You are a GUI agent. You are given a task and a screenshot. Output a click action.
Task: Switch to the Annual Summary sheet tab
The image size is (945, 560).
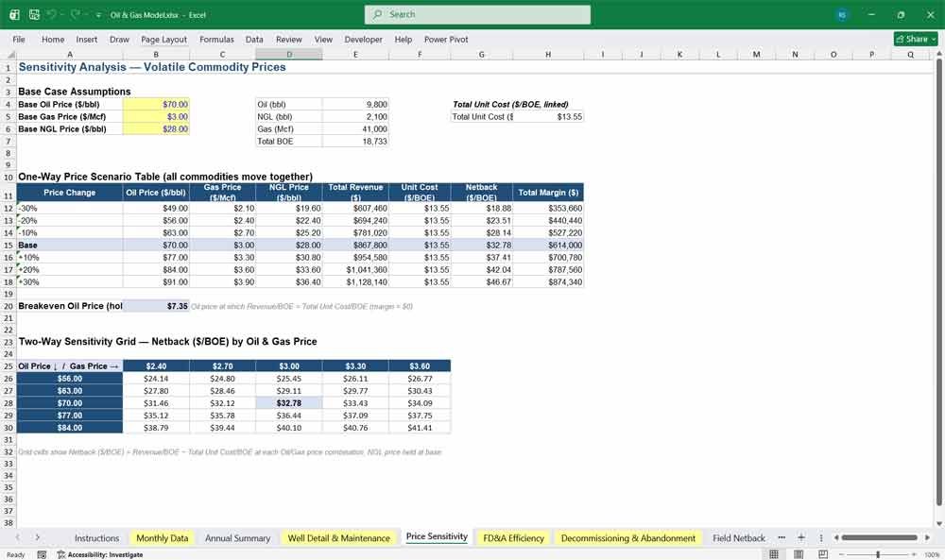coord(237,537)
